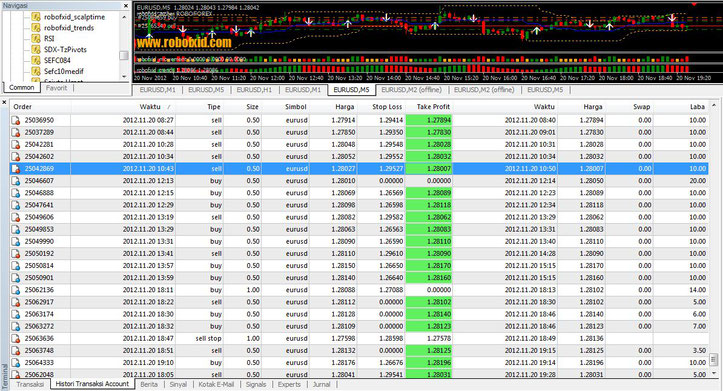The width and height of the screenshot is (723, 391).
Task: Click order icon for 25063636 sell stop
Action: coord(16,338)
